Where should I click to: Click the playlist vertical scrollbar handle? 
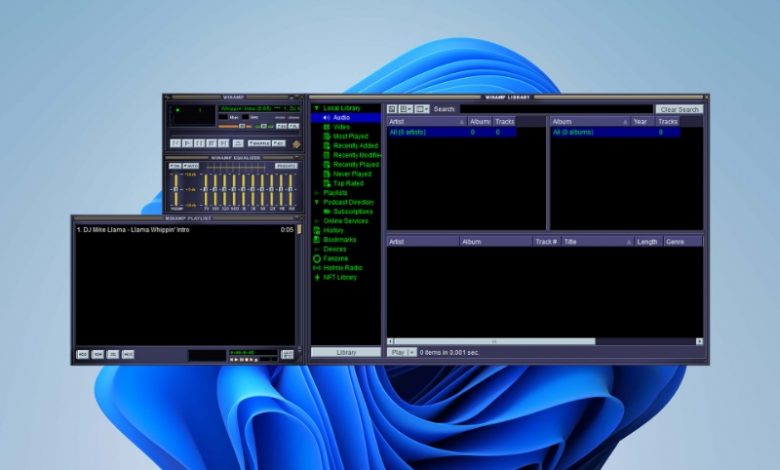pos(299,229)
